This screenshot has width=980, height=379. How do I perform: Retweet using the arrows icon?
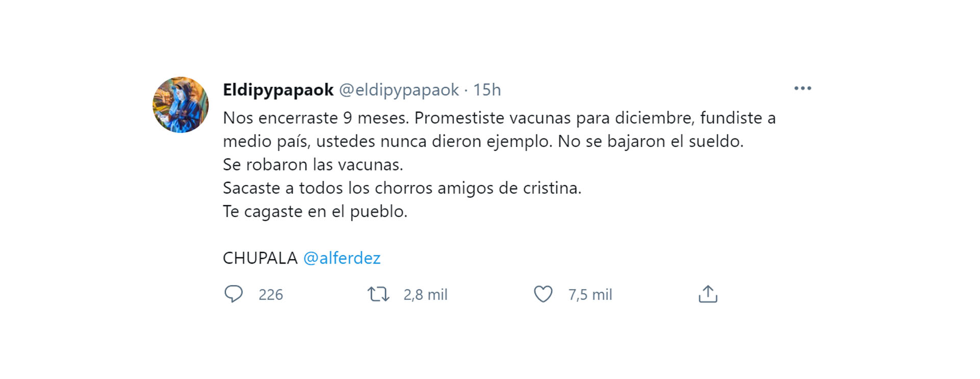pyautogui.click(x=378, y=294)
